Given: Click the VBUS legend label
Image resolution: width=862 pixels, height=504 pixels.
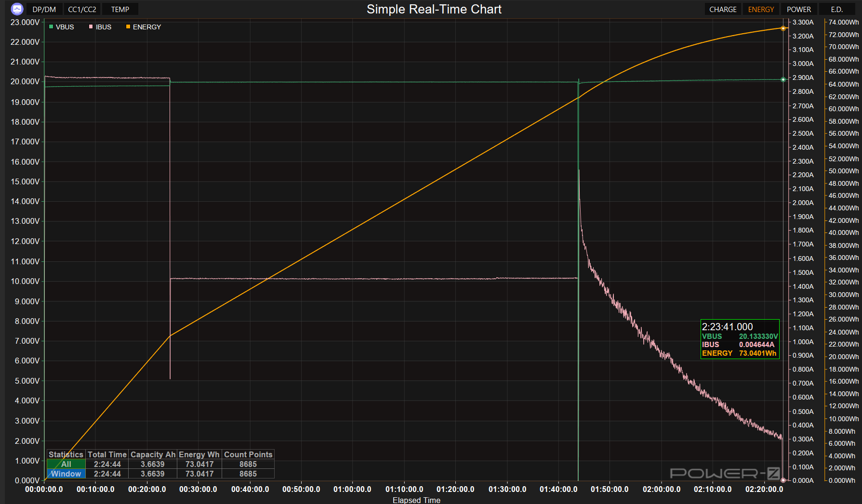Looking at the screenshot, I should 65,27.
